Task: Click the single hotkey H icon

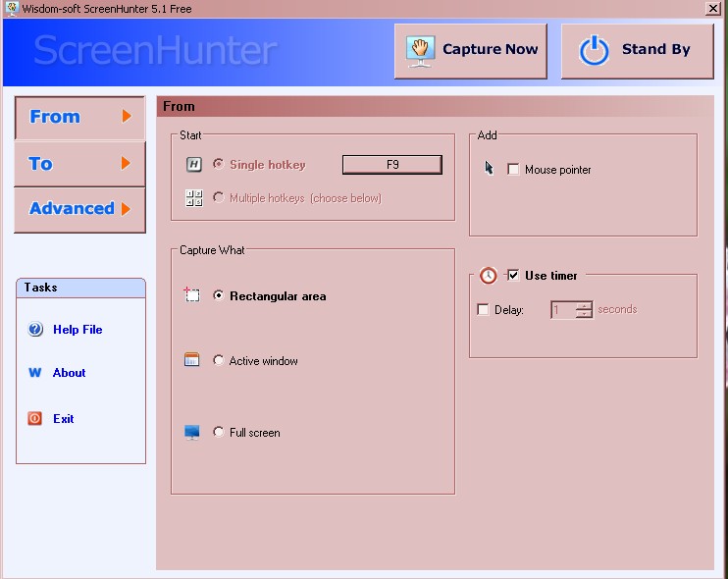Action: [193, 164]
